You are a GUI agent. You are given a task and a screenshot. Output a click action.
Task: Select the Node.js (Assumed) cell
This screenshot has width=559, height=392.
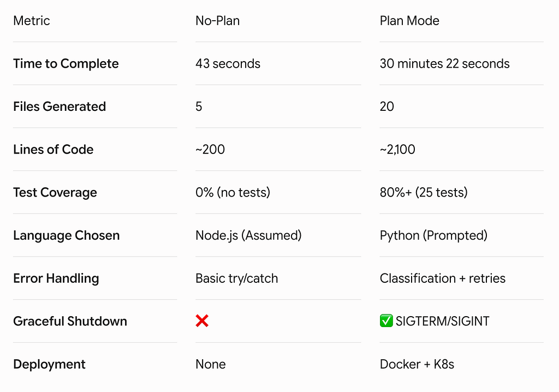click(248, 235)
